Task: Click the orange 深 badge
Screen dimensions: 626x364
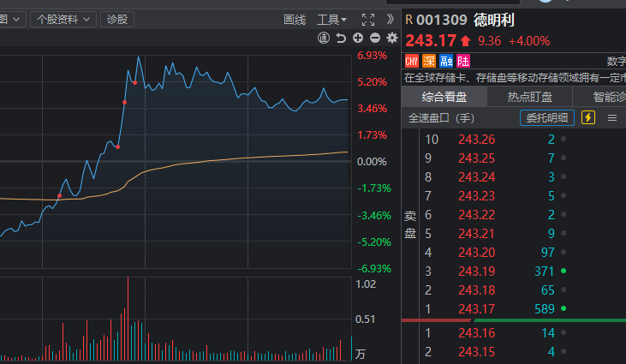Action: tap(429, 61)
